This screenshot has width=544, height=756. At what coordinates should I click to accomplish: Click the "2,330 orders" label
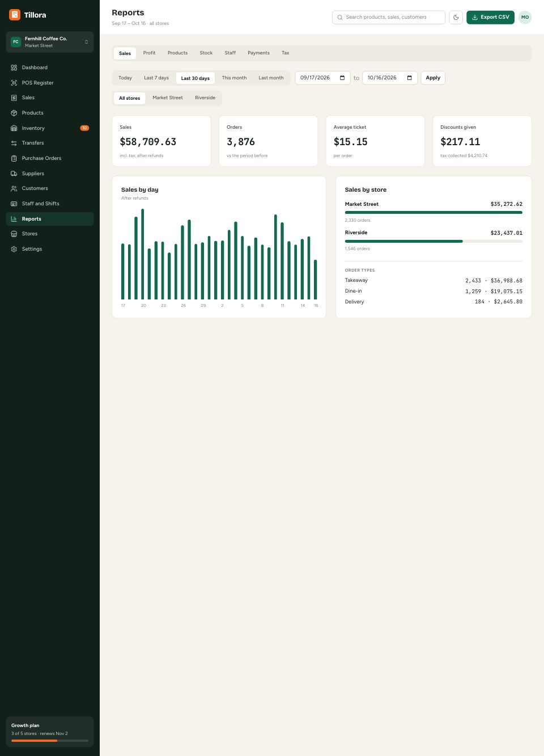click(358, 220)
